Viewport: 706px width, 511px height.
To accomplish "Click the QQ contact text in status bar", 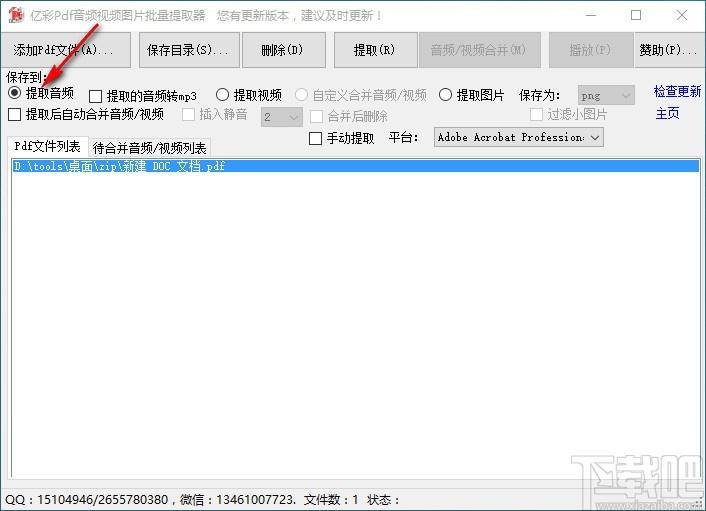I will 86,500.
